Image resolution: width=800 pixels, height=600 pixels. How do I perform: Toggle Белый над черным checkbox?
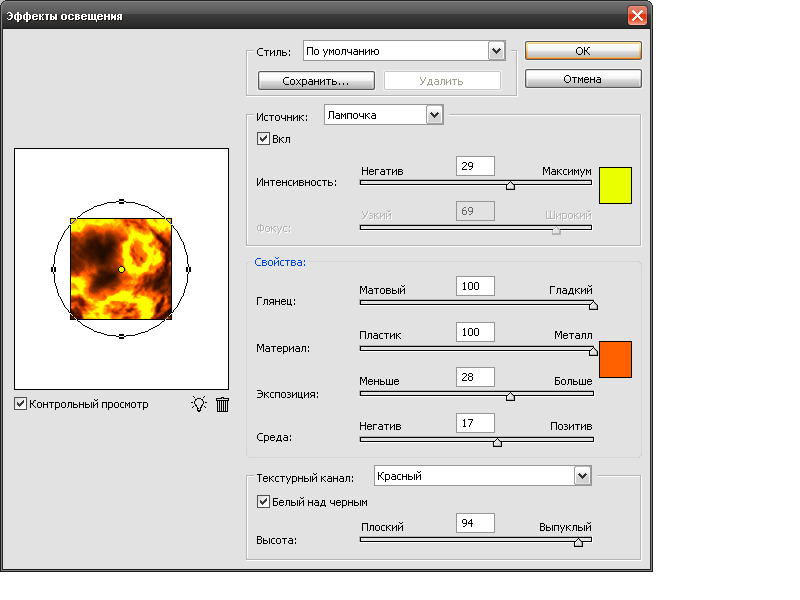[x=263, y=502]
